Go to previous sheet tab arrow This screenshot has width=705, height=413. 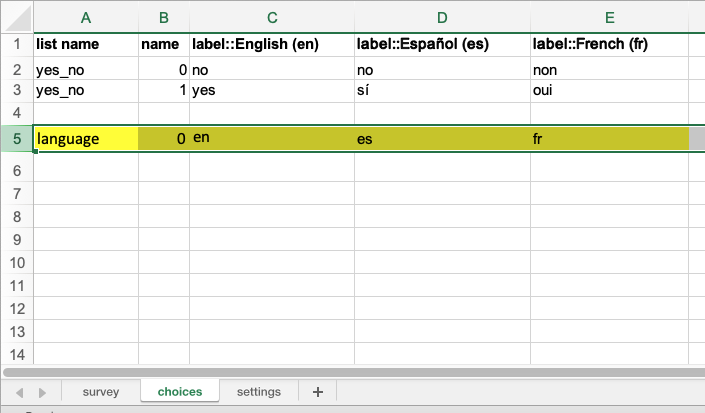point(19,393)
